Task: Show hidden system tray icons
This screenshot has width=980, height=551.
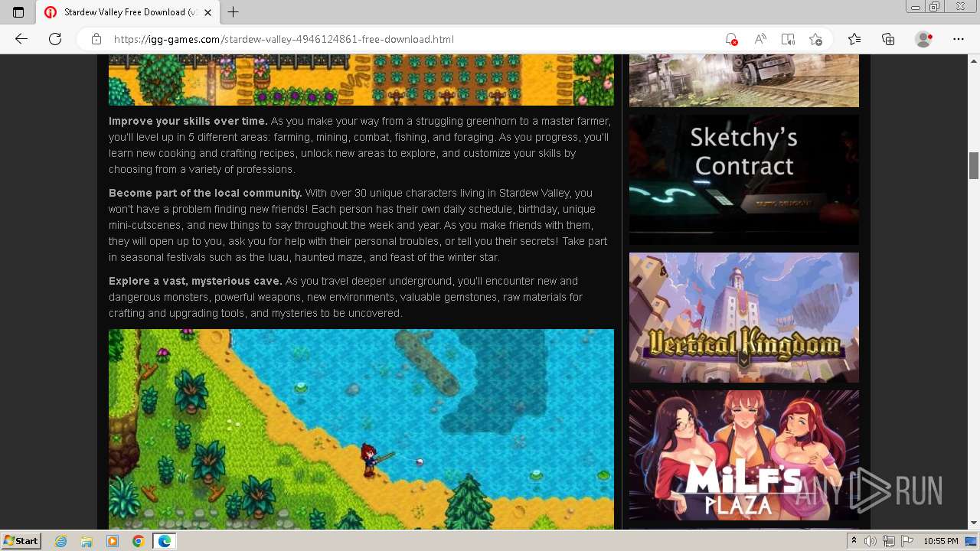Action: 854,541
